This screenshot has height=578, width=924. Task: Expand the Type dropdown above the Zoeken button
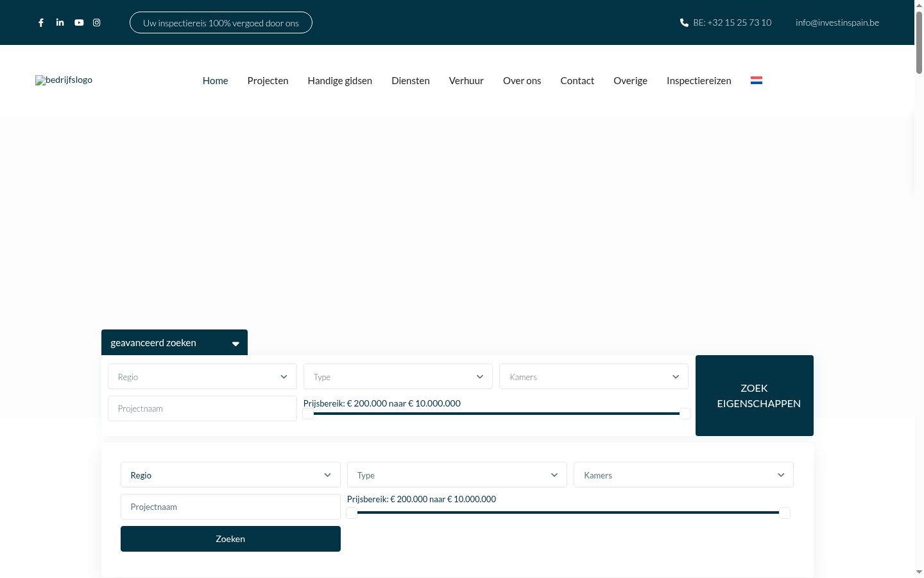coord(457,475)
